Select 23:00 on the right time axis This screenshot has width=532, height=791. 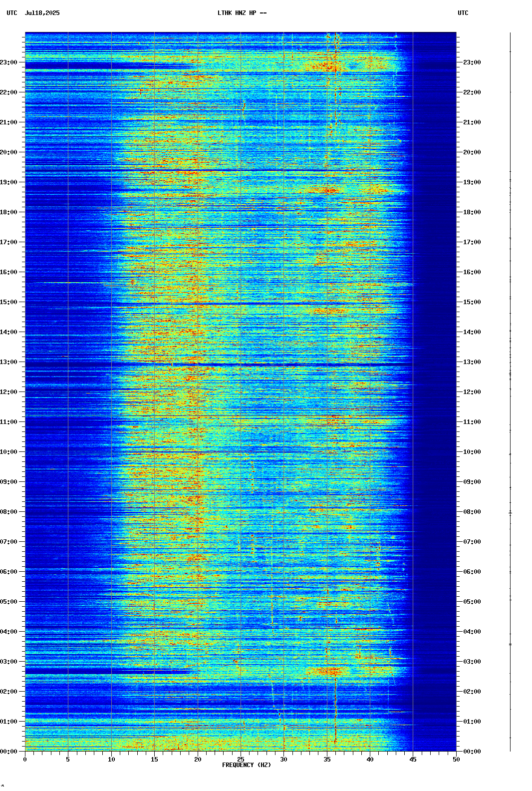[x=472, y=62]
